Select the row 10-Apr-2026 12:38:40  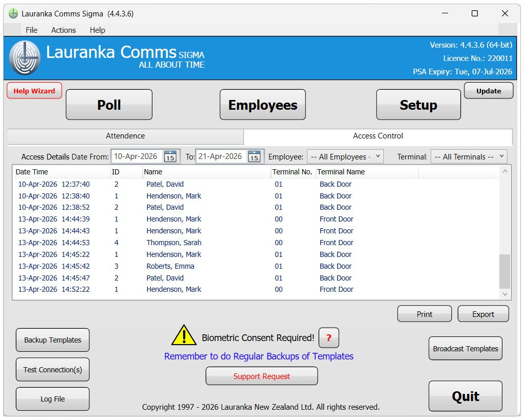(256, 196)
